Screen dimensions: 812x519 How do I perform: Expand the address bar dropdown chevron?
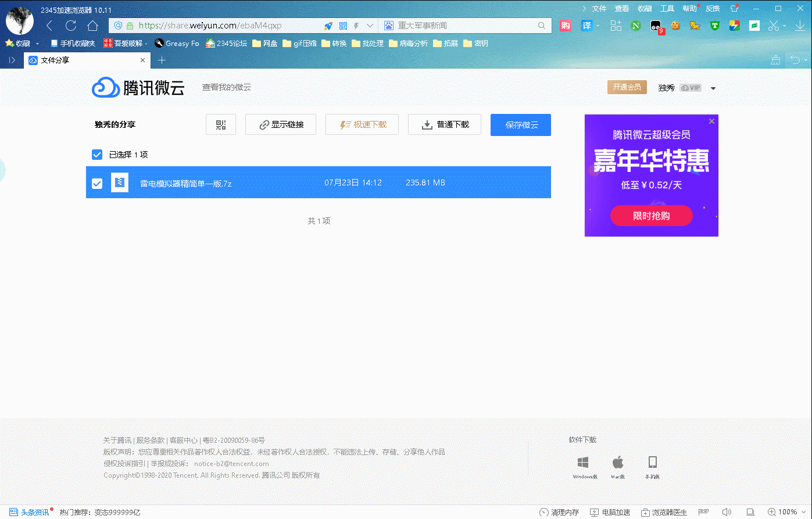pos(370,26)
